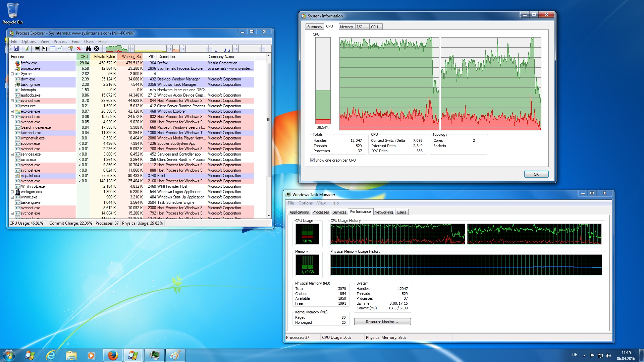Image resolution: width=644 pixels, height=362 pixels.
Task: Click the Kill Process red X icon
Action: [79, 49]
